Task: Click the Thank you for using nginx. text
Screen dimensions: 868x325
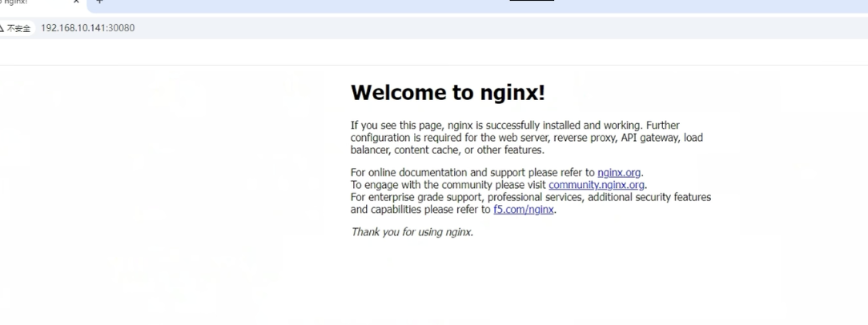Action: point(412,232)
